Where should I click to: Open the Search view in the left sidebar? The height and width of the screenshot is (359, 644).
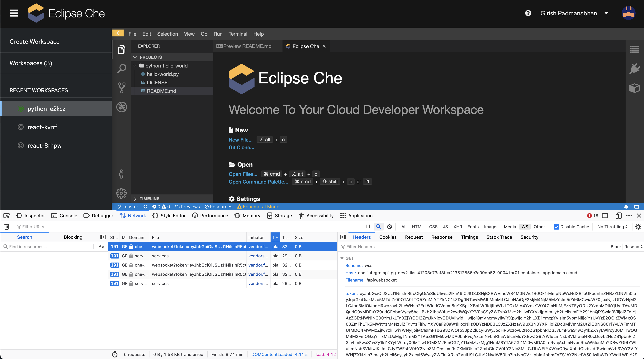pos(121,68)
